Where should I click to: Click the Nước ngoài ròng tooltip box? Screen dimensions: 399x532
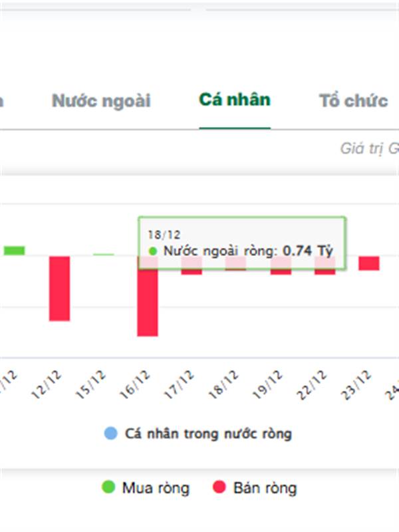tap(242, 243)
